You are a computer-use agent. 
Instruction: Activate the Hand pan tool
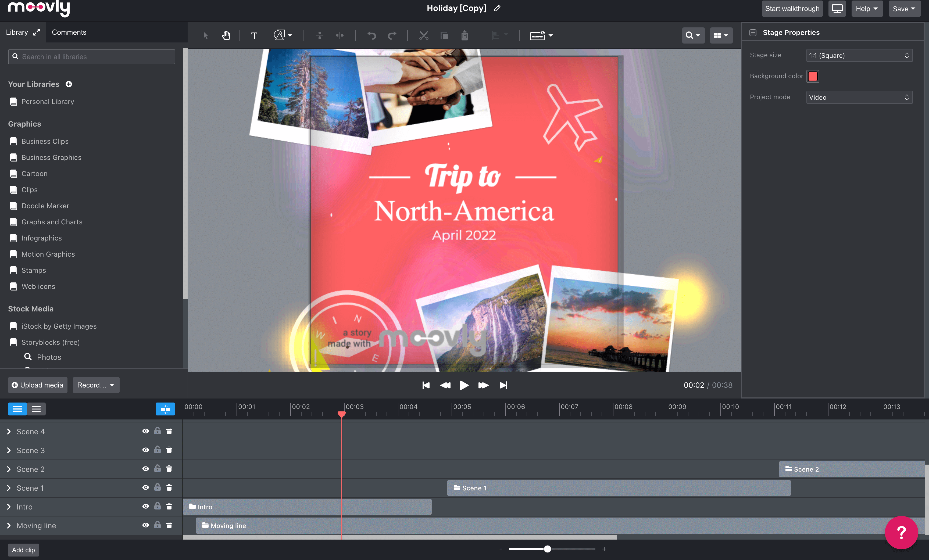click(226, 35)
